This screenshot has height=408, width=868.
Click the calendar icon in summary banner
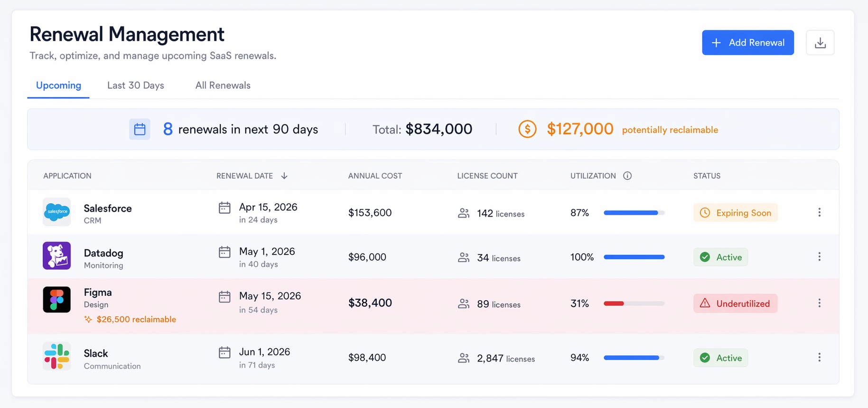140,129
